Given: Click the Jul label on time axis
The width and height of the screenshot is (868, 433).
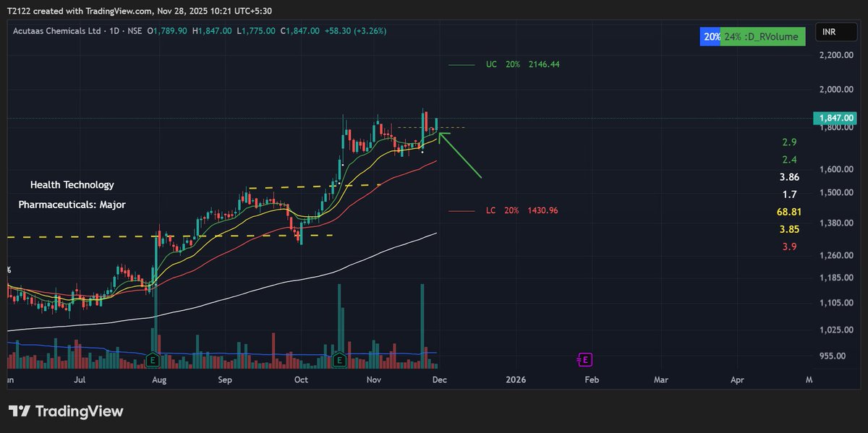Looking at the screenshot, I should (80, 380).
